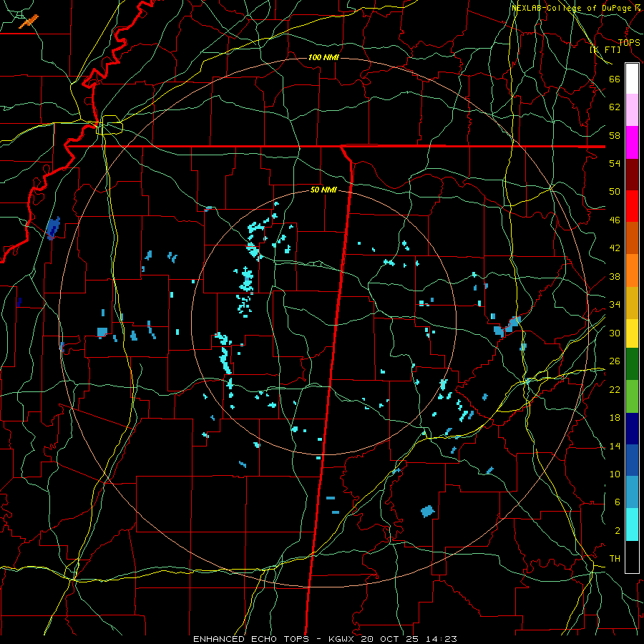Viewport: 644px width, 644px height.
Task: Click the yellow legend swatch
Action: 632,333
